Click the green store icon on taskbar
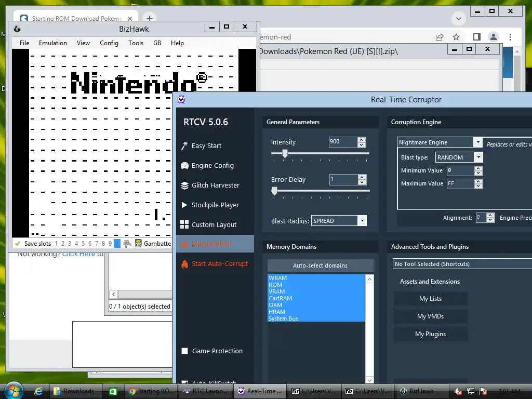532x399 pixels. tap(113, 391)
